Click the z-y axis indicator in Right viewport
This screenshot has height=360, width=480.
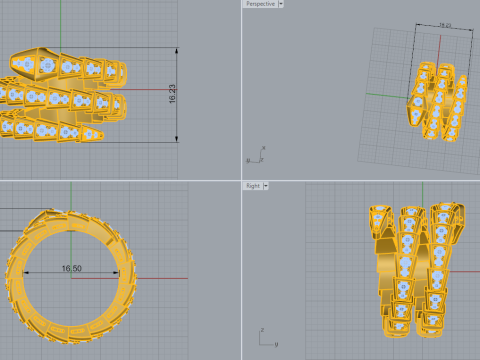pyautogui.click(x=268, y=337)
